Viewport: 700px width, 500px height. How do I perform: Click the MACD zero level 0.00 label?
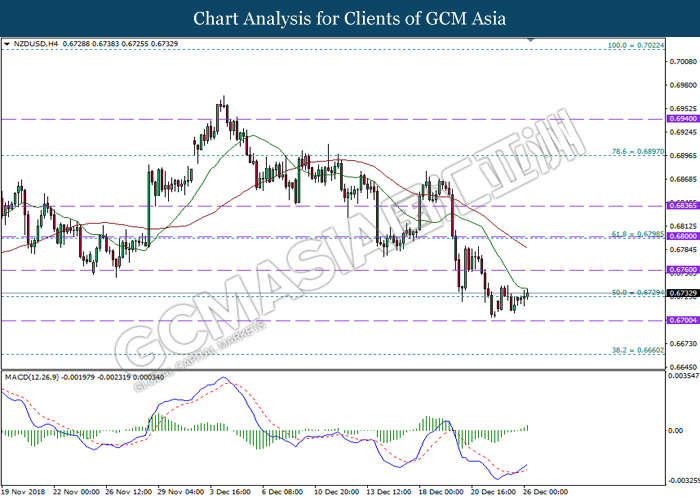(x=675, y=430)
